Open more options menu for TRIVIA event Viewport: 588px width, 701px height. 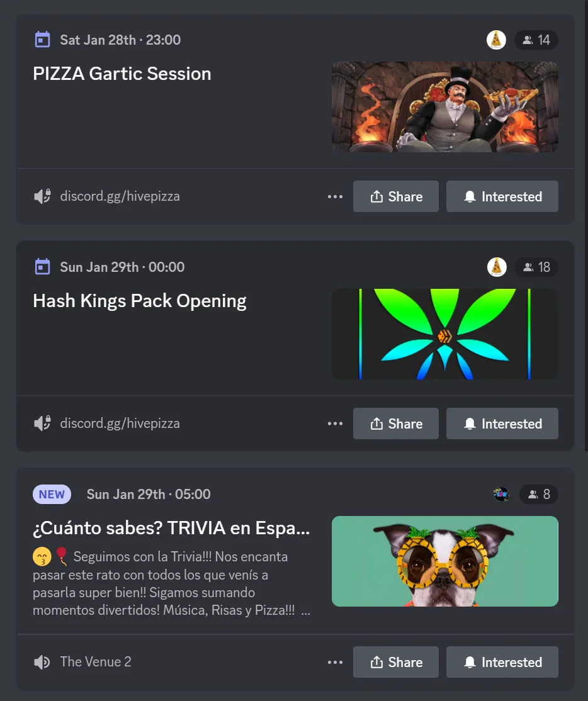tap(335, 662)
